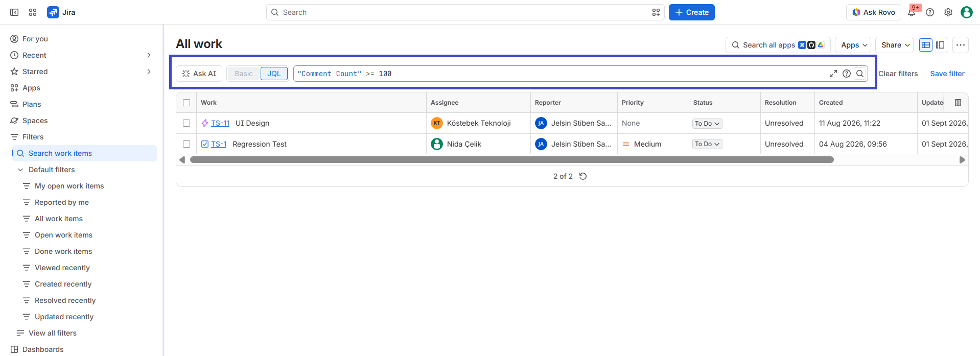
Task: Click the Ask AI button
Action: (x=199, y=74)
